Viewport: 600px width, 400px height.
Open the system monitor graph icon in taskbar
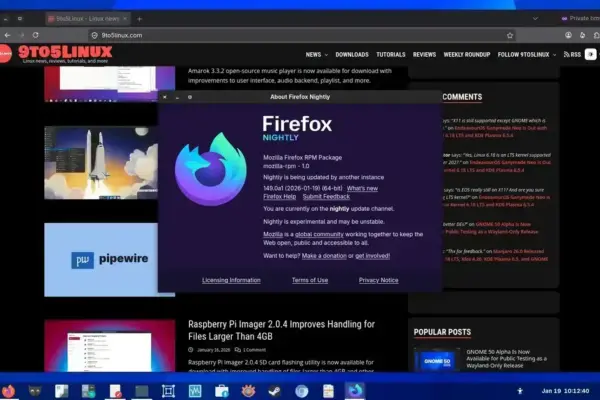tap(195, 391)
